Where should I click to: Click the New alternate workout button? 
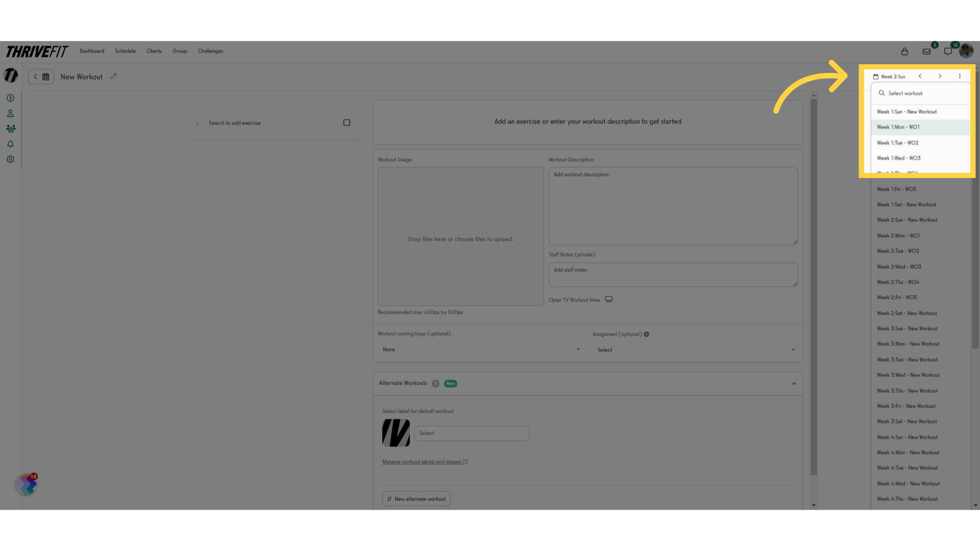coord(415,498)
